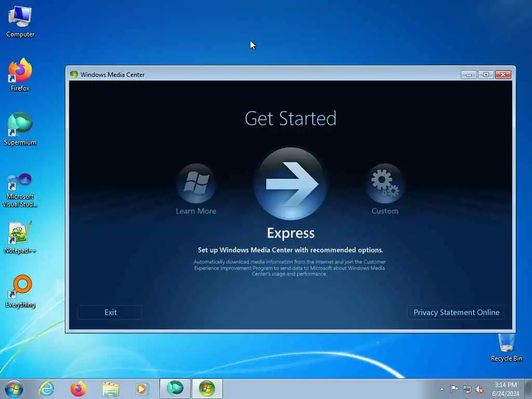Switch to Windows Media Center taskbar button

click(207, 389)
